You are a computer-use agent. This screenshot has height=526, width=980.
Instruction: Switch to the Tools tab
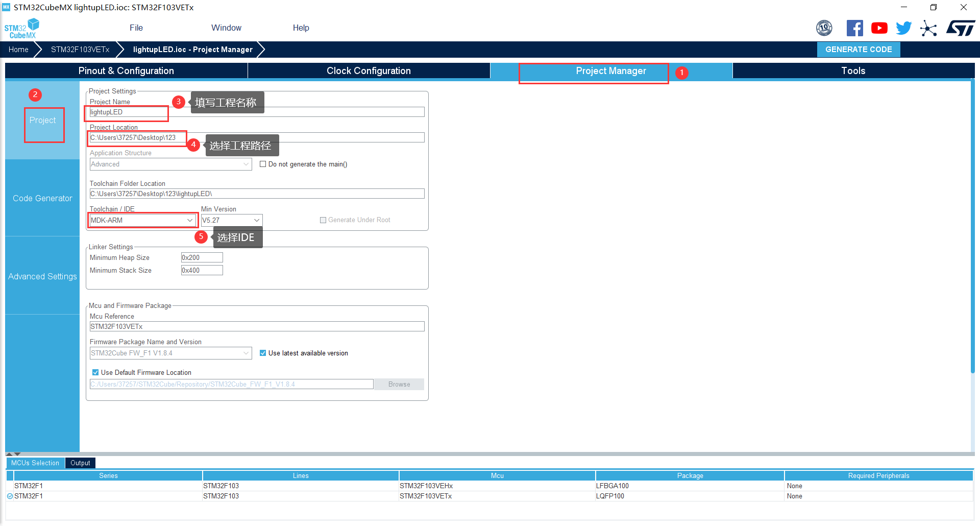click(853, 71)
